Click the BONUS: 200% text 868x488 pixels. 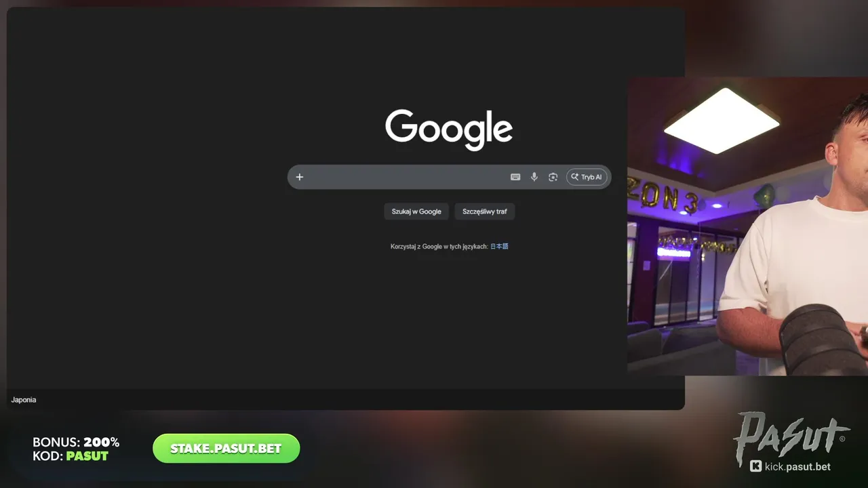[x=76, y=443]
